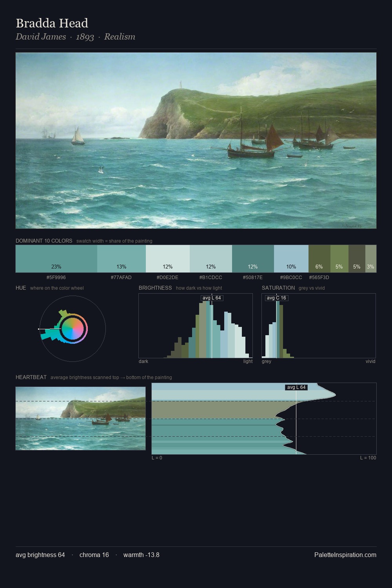The width and height of the screenshot is (392, 588).
Task: Click the 'dark' axis label
Action: 143,361
